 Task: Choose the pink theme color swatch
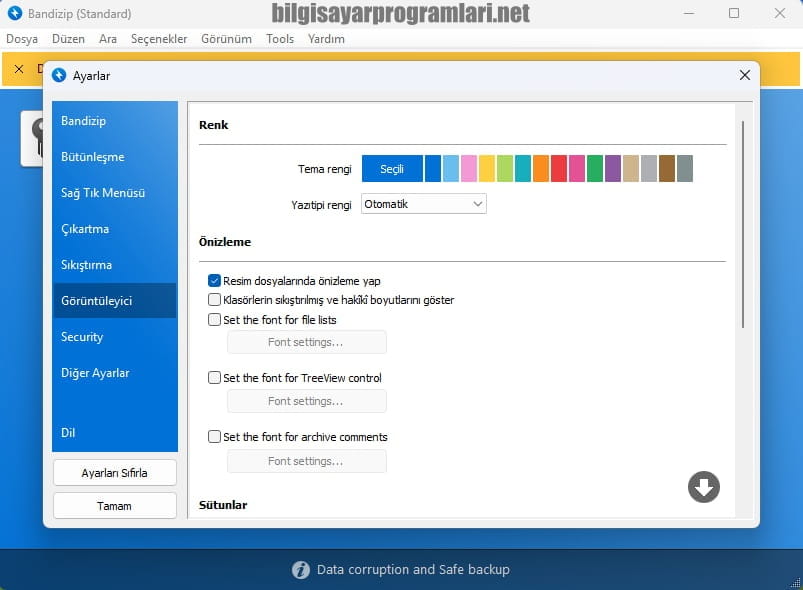point(469,168)
